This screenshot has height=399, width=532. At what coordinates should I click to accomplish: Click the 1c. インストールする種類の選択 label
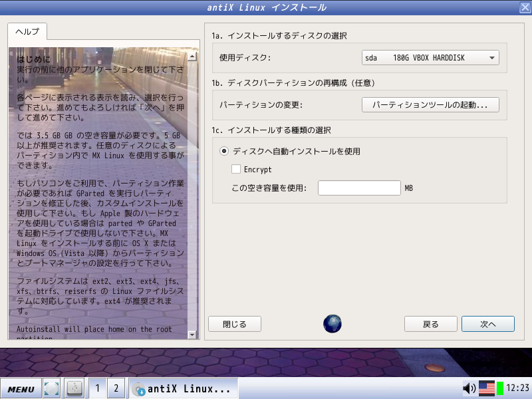271,130
